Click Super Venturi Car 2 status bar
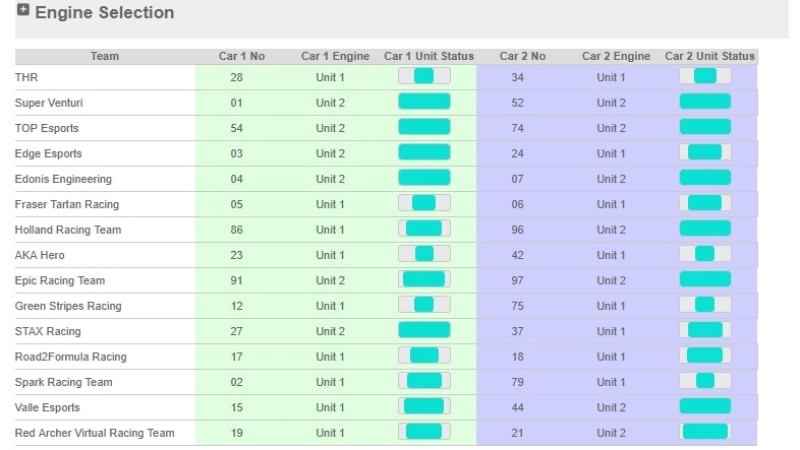Image resolution: width=800 pixels, height=450 pixels. pos(705,102)
